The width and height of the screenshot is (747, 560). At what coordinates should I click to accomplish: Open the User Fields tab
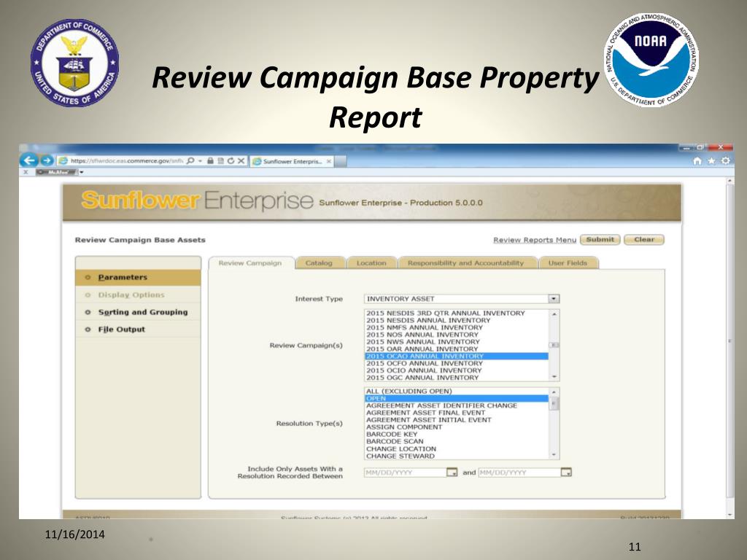568,262
